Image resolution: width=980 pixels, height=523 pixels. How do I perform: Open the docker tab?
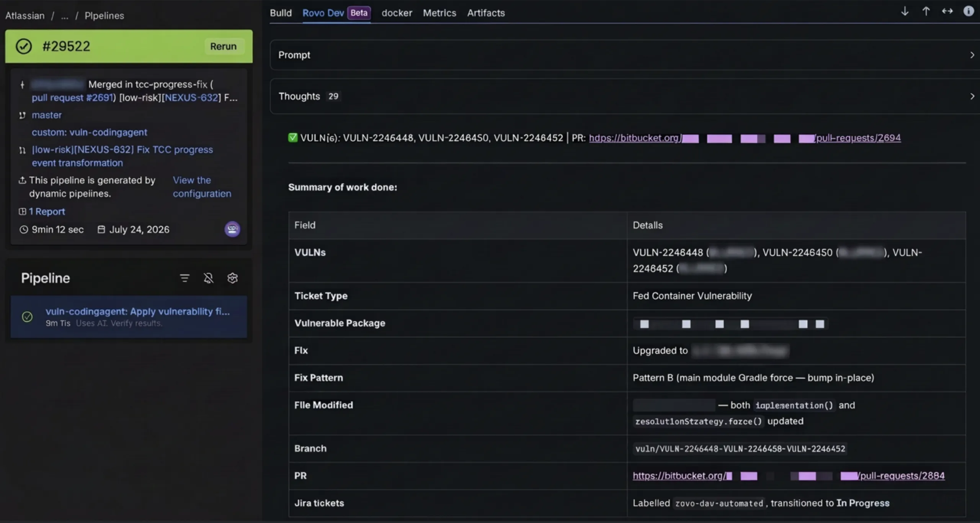[397, 13]
